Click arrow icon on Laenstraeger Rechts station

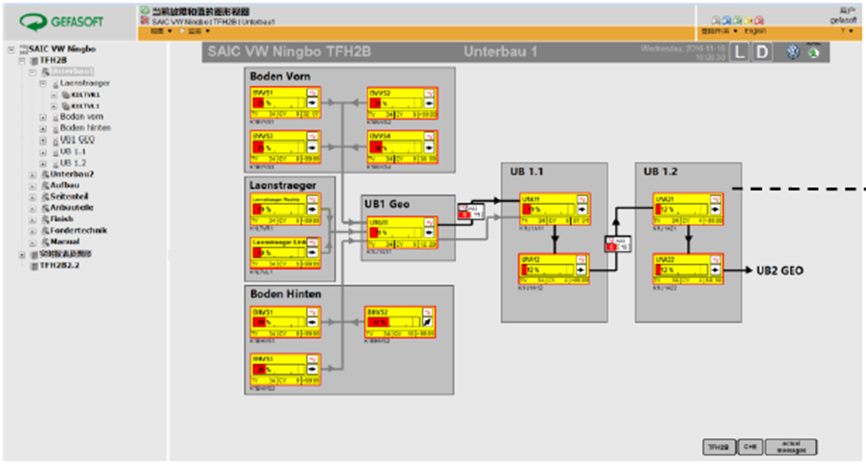point(313,209)
